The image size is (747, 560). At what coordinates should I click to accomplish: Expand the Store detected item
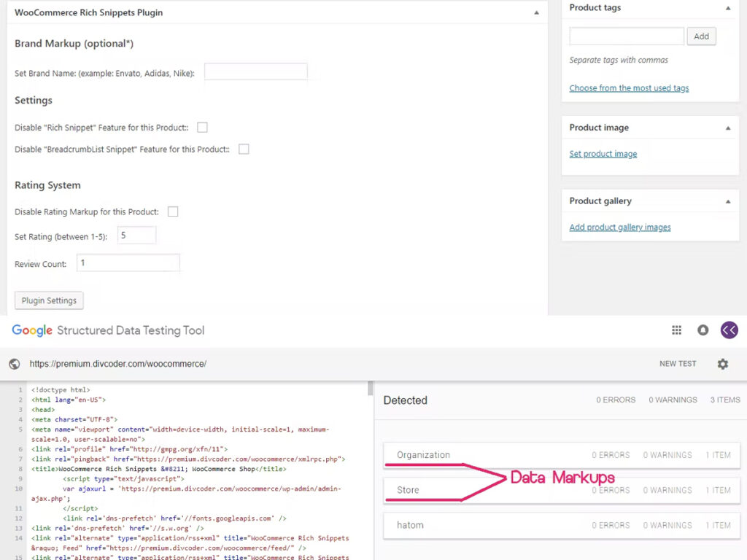pyautogui.click(x=562, y=490)
